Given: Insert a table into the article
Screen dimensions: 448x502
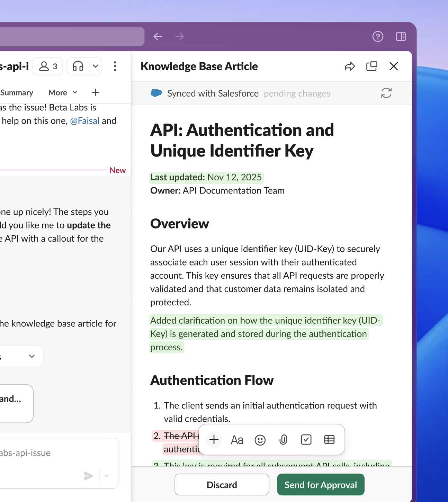Looking at the screenshot, I should [329, 440].
